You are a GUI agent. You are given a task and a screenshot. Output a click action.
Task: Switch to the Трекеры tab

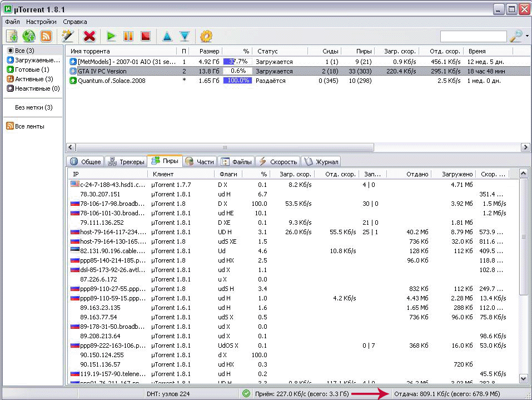(126, 162)
